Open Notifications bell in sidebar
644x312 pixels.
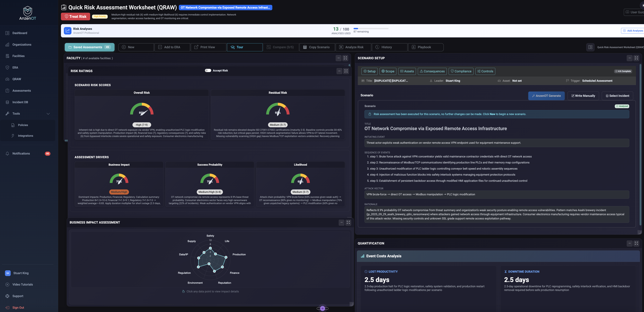coord(7,154)
